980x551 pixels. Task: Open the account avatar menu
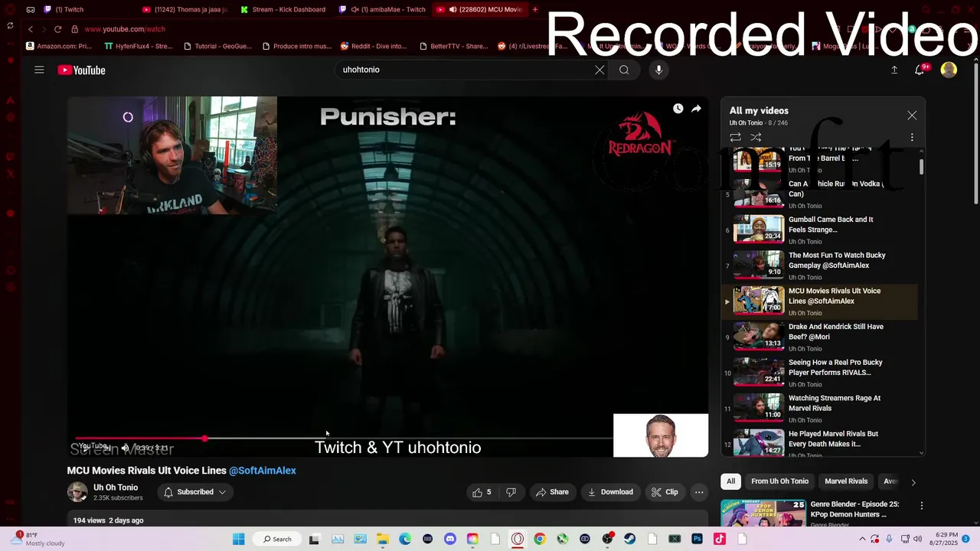click(949, 70)
